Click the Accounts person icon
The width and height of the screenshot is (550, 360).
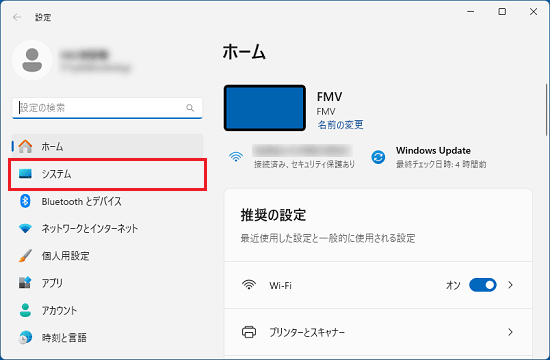[x=25, y=310]
